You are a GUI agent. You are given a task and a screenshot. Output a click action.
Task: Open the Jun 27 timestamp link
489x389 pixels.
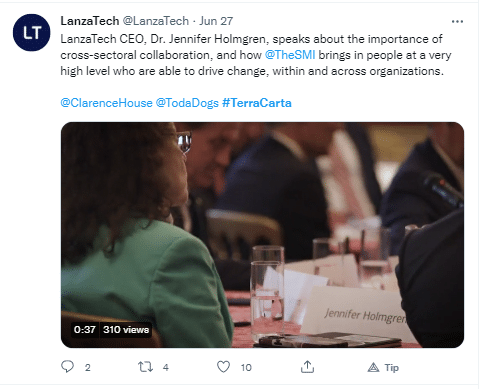216,21
